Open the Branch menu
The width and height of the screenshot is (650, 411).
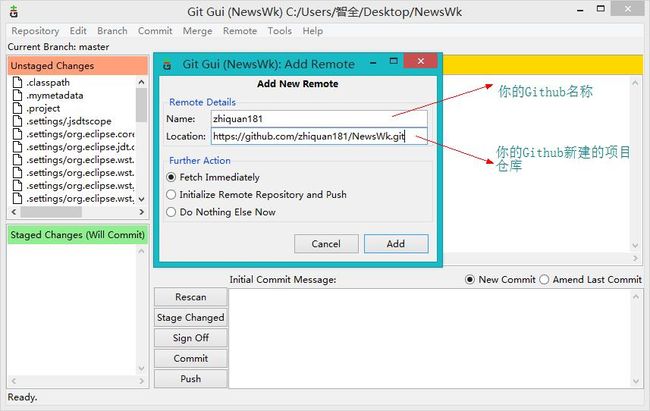[x=112, y=31]
